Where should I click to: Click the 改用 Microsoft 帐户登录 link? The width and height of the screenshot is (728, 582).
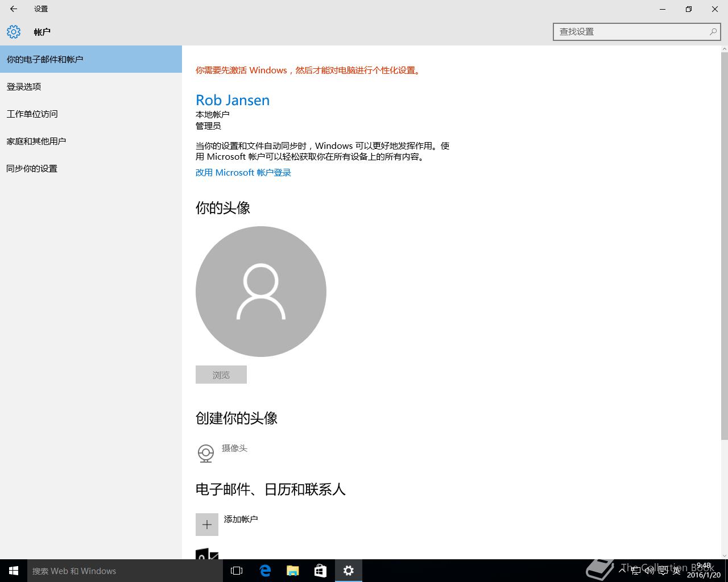click(x=243, y=173)
